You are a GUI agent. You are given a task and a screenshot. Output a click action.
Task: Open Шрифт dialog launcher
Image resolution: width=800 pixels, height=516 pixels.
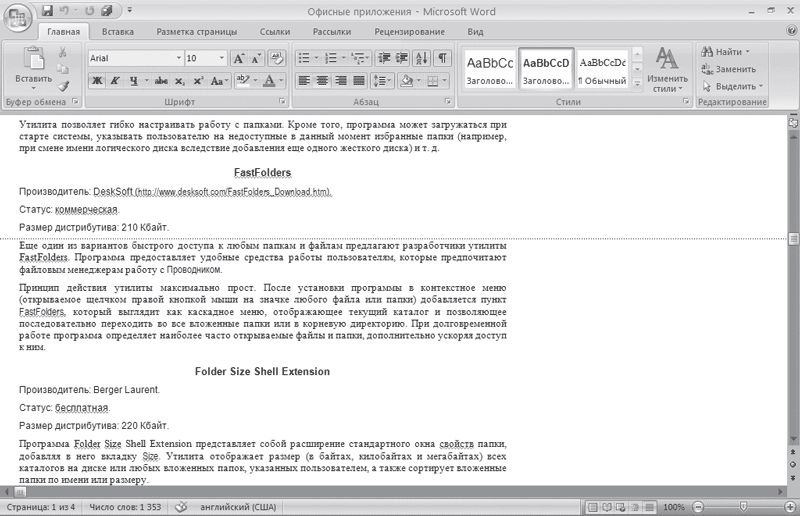point(282,102)
